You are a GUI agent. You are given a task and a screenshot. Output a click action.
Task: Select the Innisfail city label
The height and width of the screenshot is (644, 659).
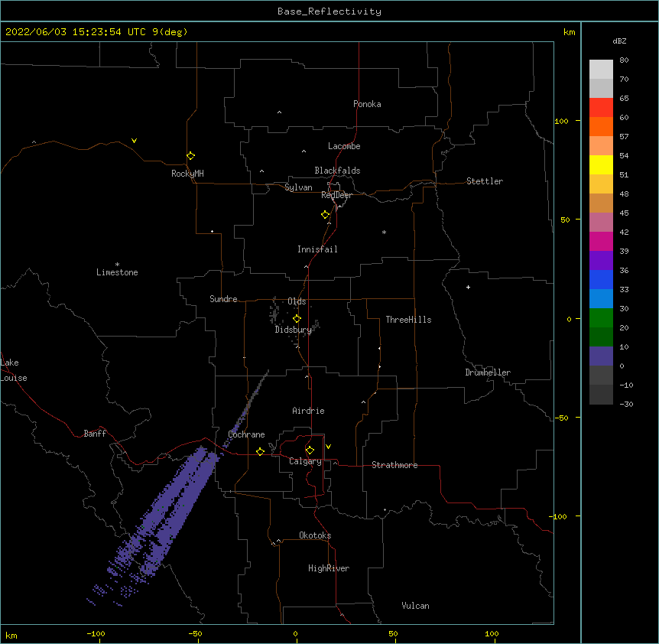click(317, 249)
